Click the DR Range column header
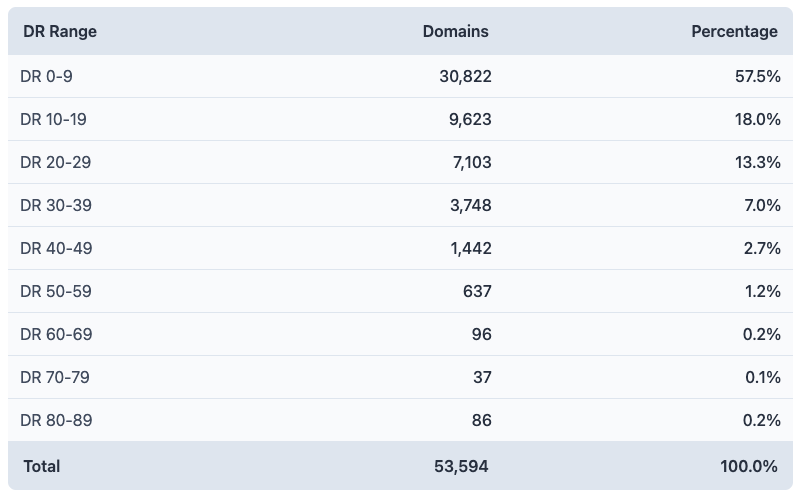Screen dimensions: 803x502 (60, 32)
